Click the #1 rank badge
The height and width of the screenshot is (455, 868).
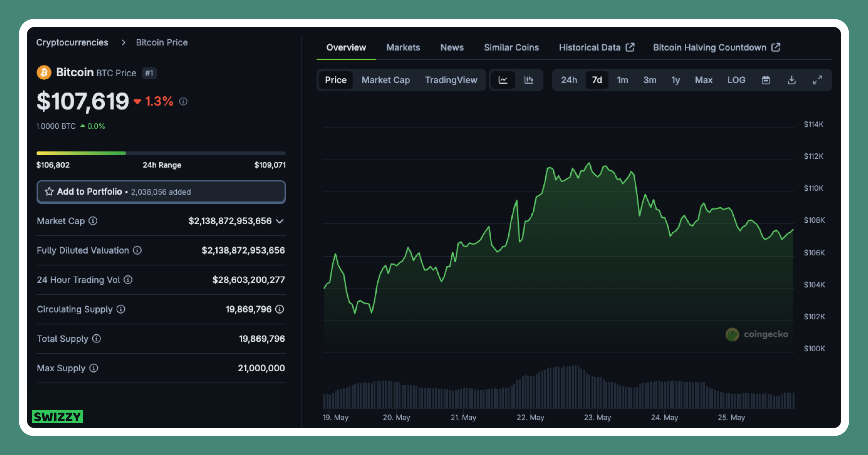tap(149, 73)
